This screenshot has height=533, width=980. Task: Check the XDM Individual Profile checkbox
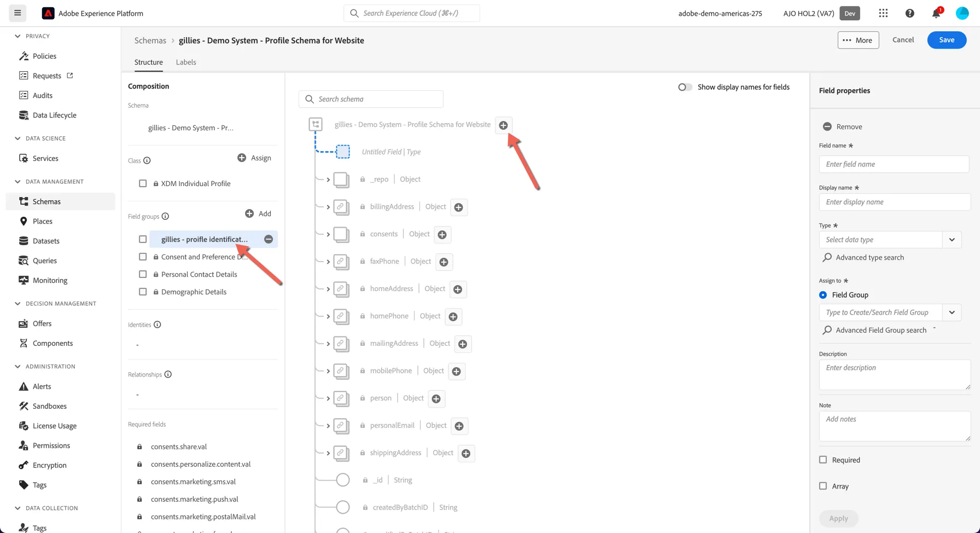(143, 183)
